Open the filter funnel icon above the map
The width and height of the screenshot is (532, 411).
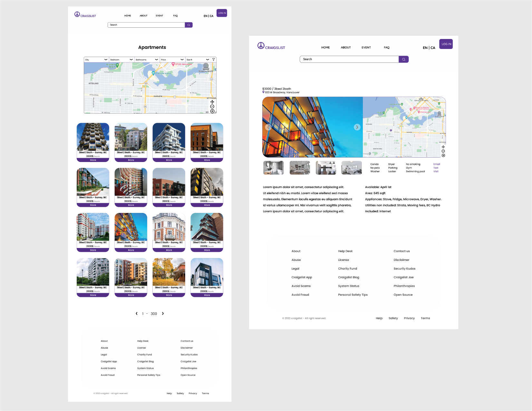pyautogui.click(x=213, y=60)
